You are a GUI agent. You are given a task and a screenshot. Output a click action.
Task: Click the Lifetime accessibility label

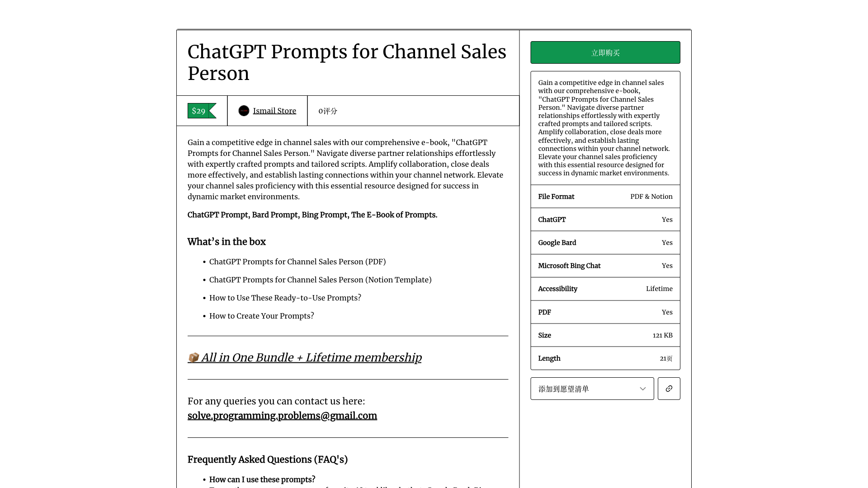(659, 289)
